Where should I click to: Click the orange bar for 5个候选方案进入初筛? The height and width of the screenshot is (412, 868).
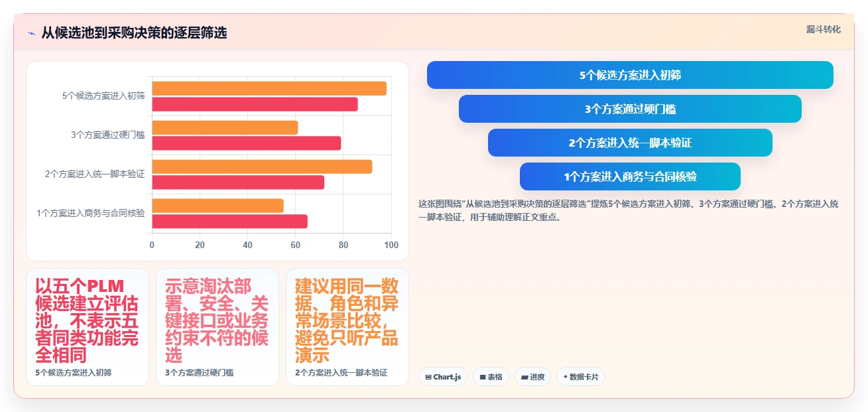tap(269, 88)
